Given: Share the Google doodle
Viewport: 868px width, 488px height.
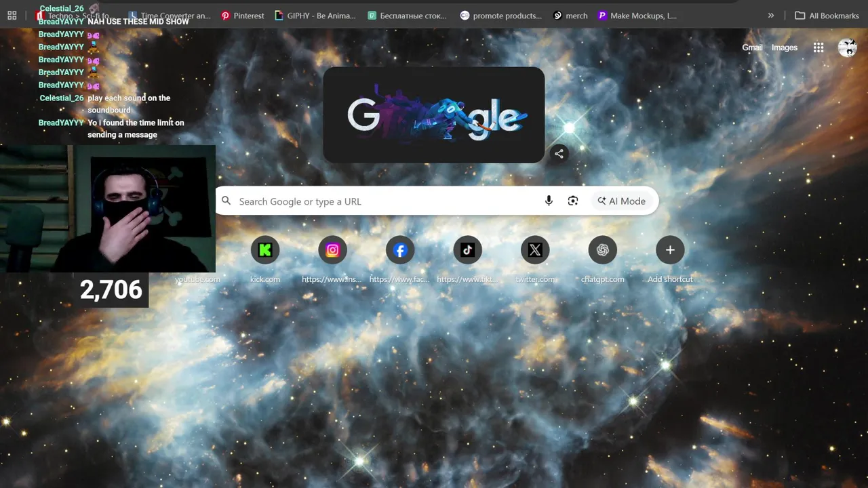Looking at the screenshot, I should click(559, 154).
